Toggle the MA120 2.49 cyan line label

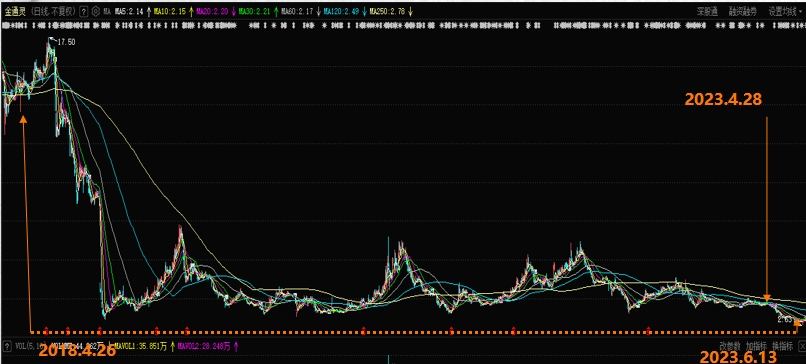coord(342,10)
